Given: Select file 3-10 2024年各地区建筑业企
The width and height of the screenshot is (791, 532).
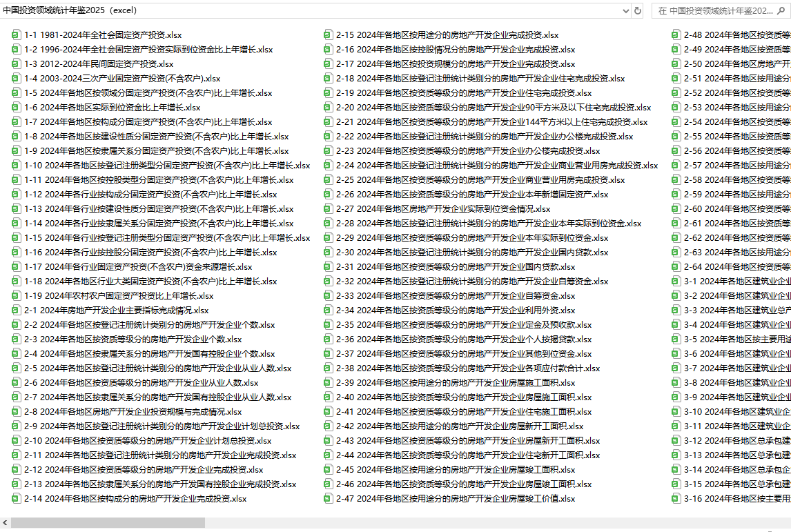Looking at the screenshot, I should 737,411.
